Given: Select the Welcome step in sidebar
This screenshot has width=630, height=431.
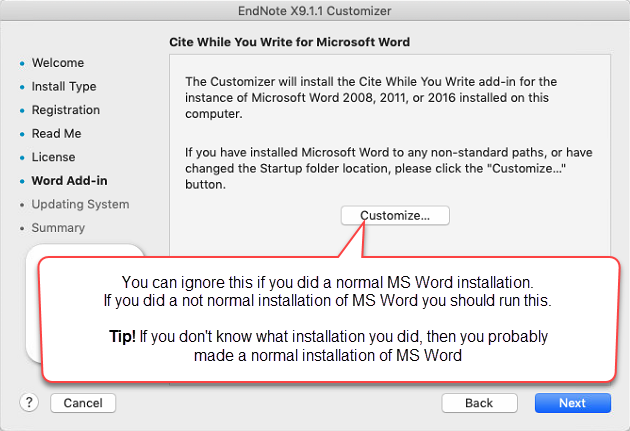Looking at the screenshot, I should (x=58, y=63).
